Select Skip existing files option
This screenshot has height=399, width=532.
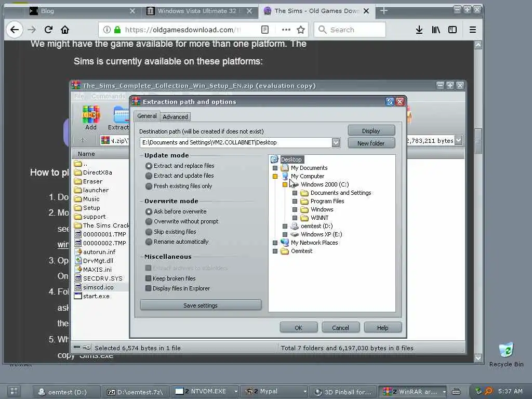[x=171, y=232]
